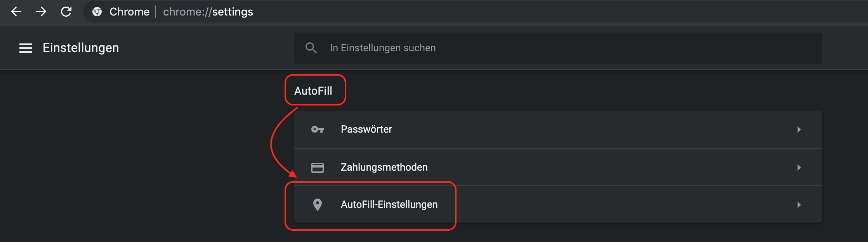This screenshot has height=242, width=868.
Task: Click the Chrome logo in address bar
Action: click(x=97, y=12)
